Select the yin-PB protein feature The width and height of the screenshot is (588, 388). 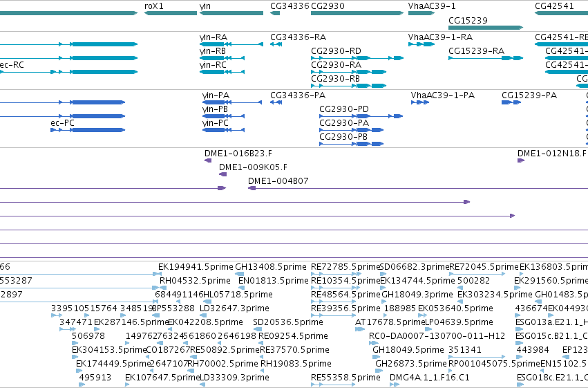point(223,116)
